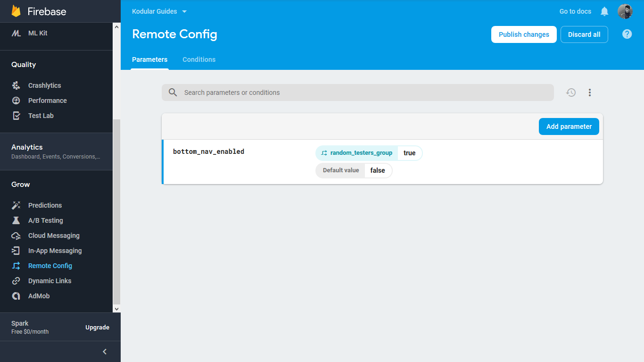Image resolution: width=644 pixels, height=362 pixels.
Task: Open the change history clock icon
Action: click(x=571, y=93)
